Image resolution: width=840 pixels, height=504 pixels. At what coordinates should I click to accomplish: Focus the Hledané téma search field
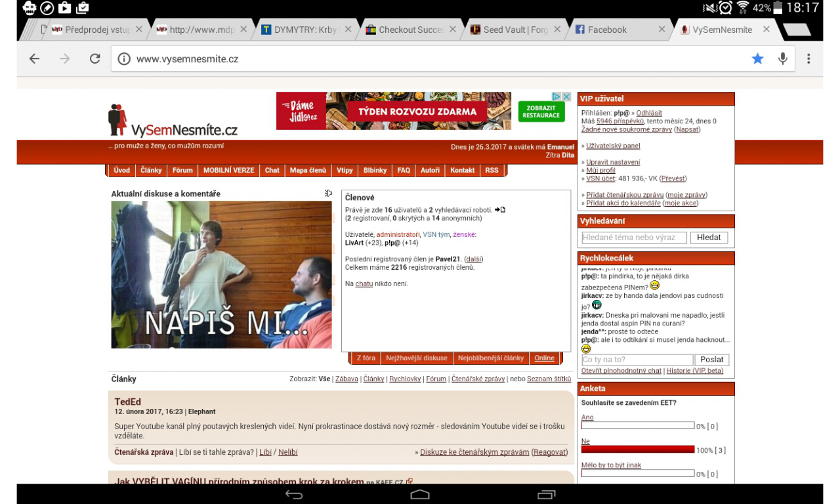[634, 238]
